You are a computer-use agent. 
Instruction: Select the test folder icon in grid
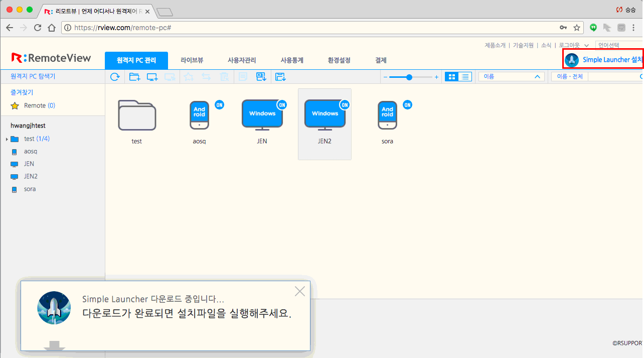(x=137, y=115)
